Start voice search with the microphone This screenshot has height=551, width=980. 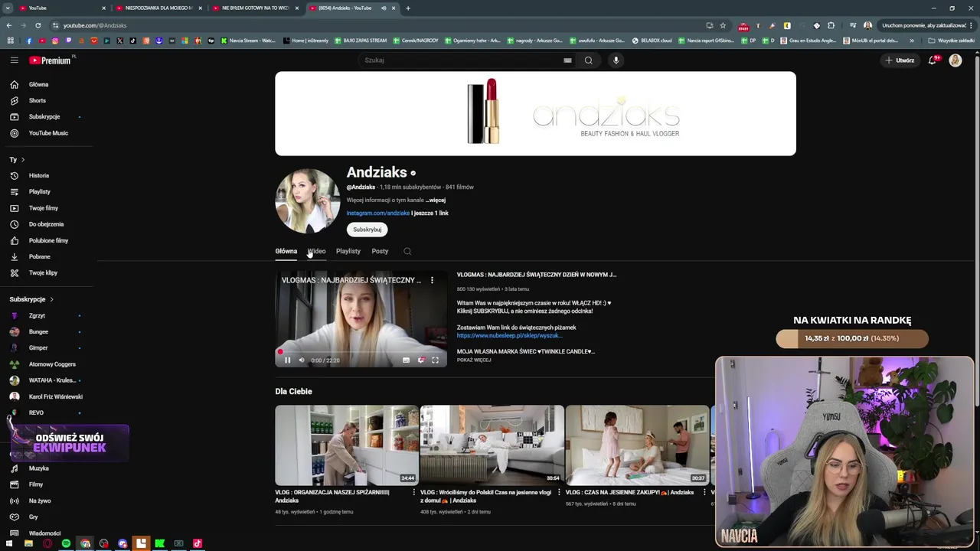click(616, 60)
